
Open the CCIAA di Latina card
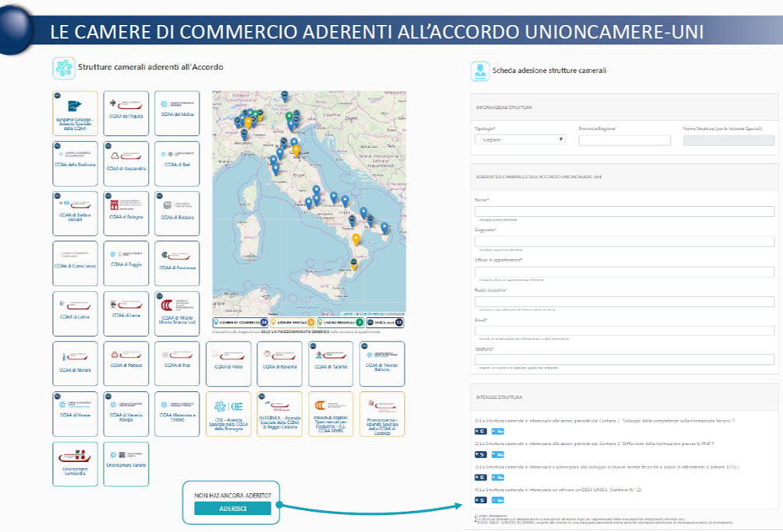point(75,314)
